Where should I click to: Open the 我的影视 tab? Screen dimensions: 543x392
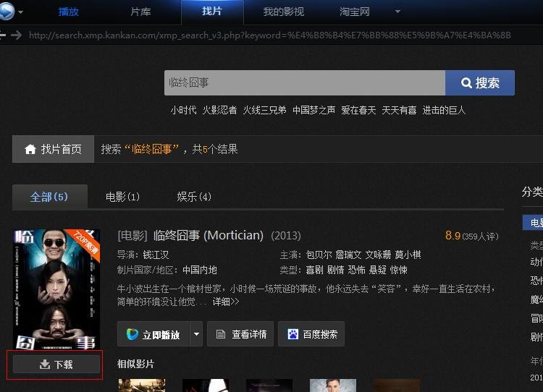click(x=284, y=12)
